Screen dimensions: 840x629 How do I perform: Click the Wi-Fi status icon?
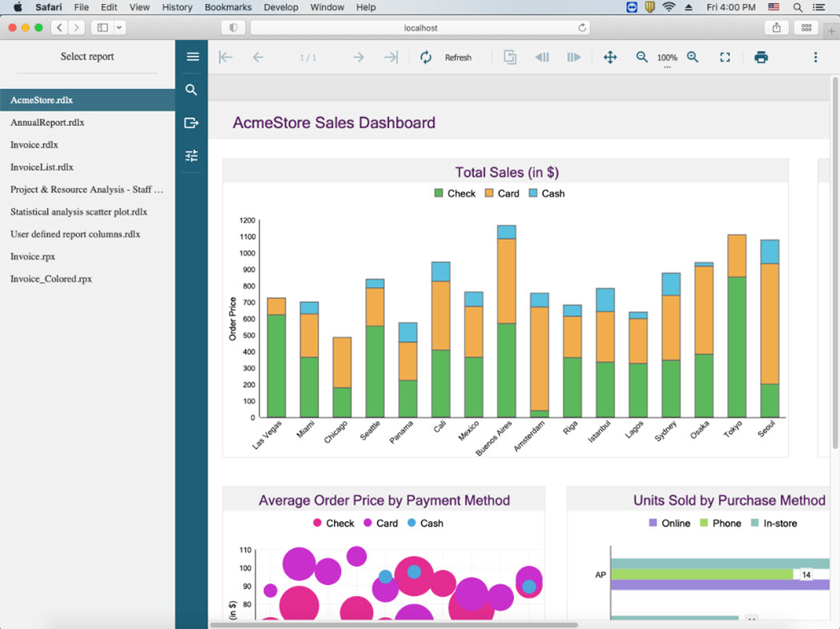(x=669, y=7)
